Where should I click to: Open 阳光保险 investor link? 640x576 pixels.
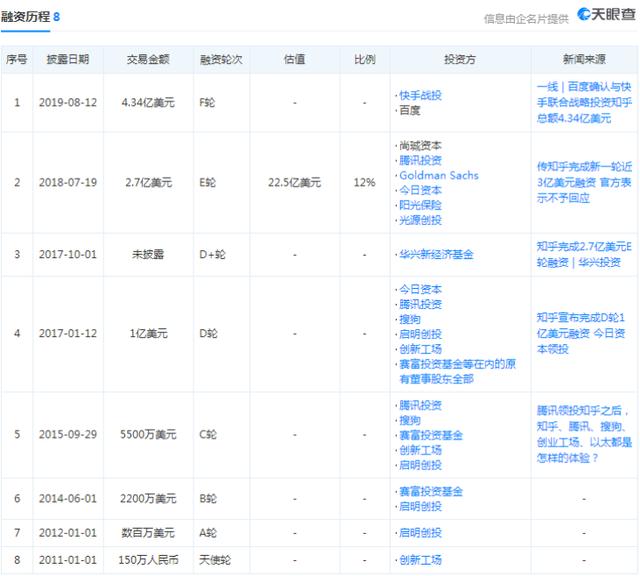(420, 205)
